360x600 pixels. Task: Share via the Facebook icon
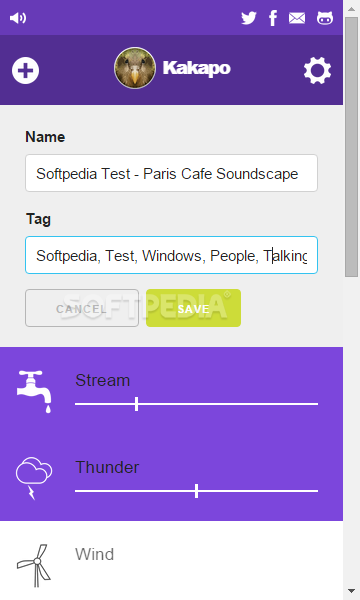click(x=273, y=18)
